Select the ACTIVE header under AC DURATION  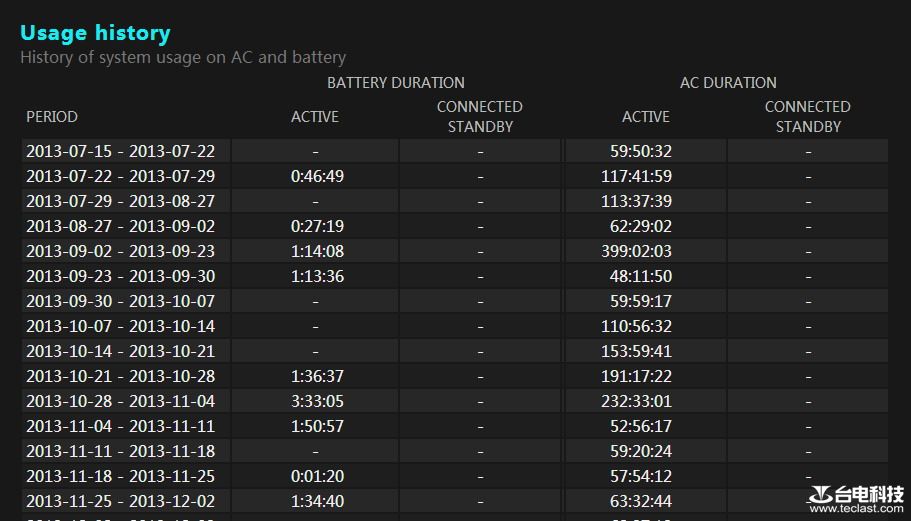pyautogui.click(x=645, y=117)
